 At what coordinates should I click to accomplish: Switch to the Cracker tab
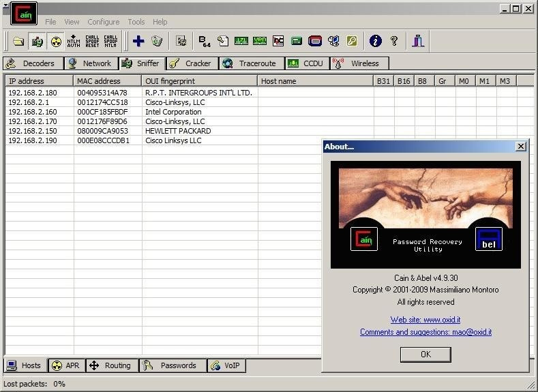192,63
